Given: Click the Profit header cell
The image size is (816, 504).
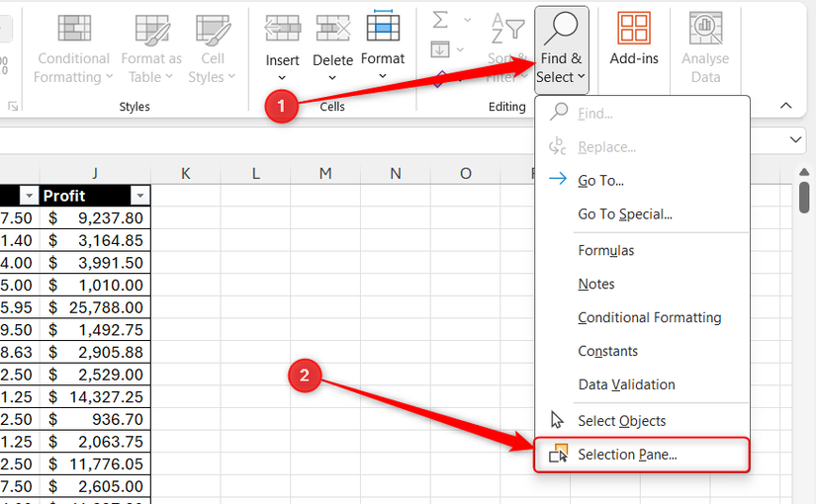Looking at the screenshot, I should (95, 196).
